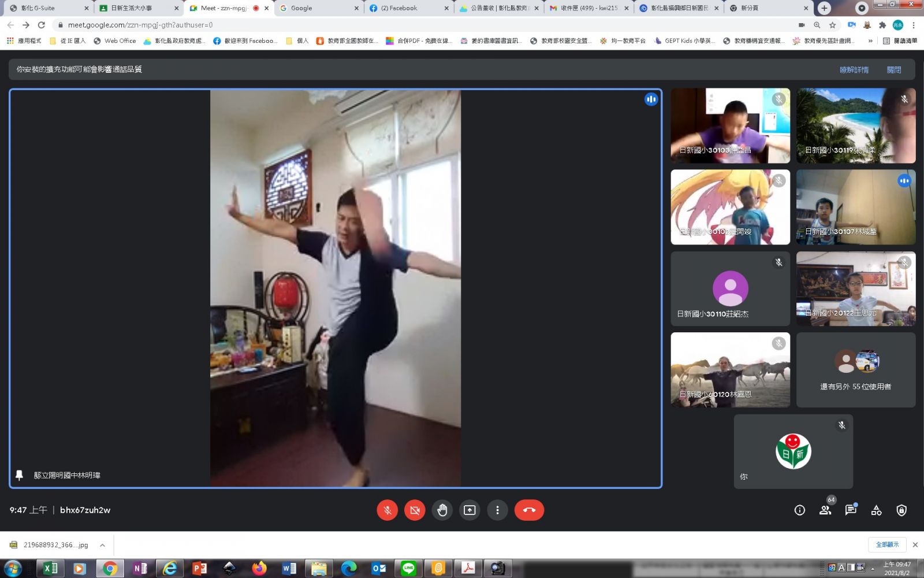Unpin the main video using pin icon
The height and width of the screenshot is (578, 924).
(x=19, y=475)
